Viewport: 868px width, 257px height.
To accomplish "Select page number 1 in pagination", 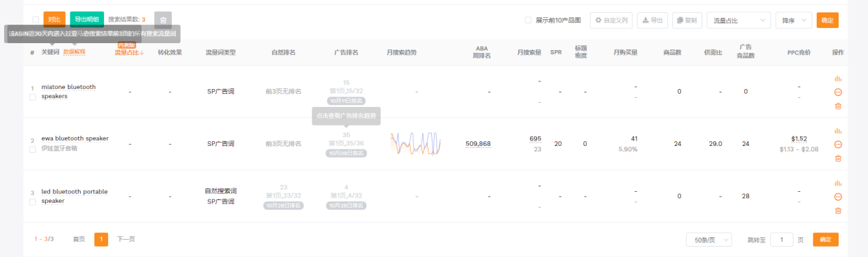I will coord(101,239).
